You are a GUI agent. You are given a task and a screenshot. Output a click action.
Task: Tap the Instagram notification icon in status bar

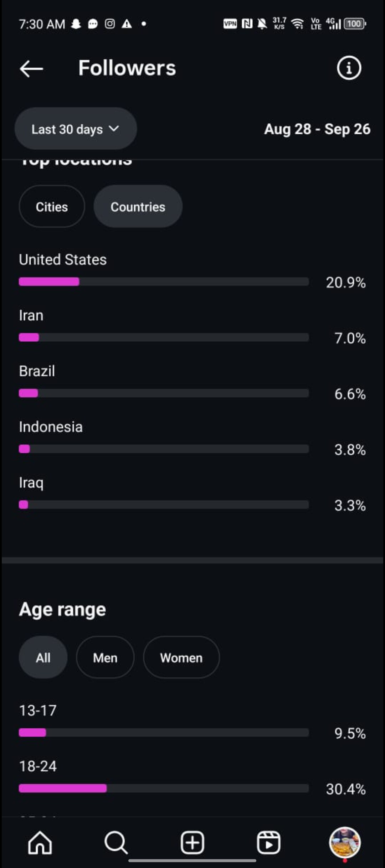pos(110,24)
